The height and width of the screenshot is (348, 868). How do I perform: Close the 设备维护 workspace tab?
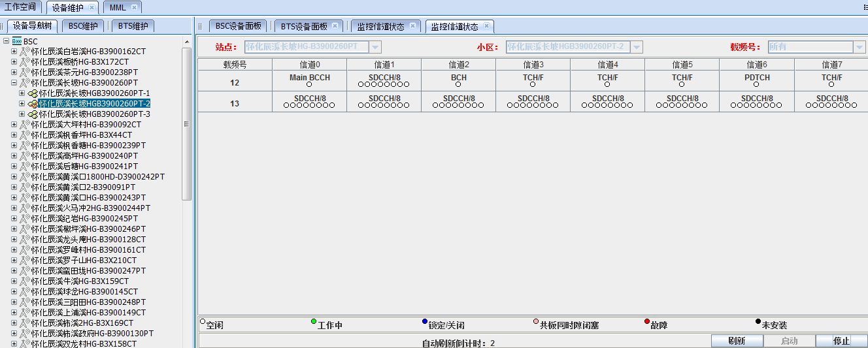coord(92,8)
